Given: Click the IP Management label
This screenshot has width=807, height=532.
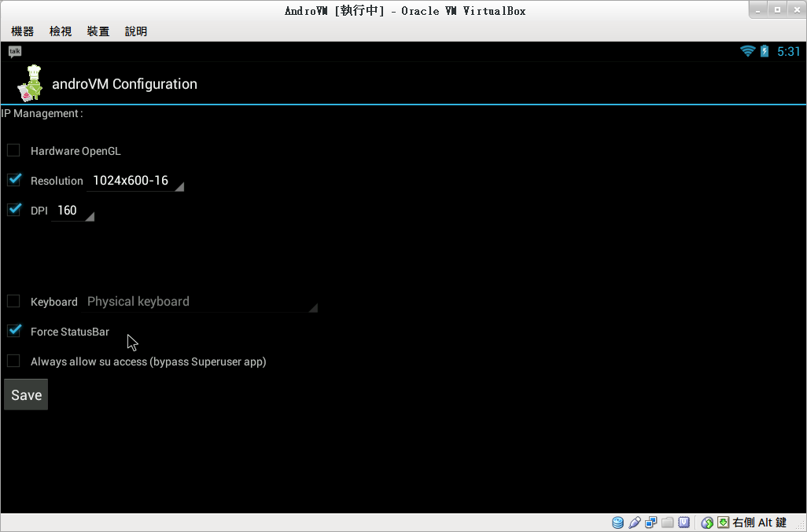Looking at the screenshot, I should pyautogui.click(x=42, y=114).
